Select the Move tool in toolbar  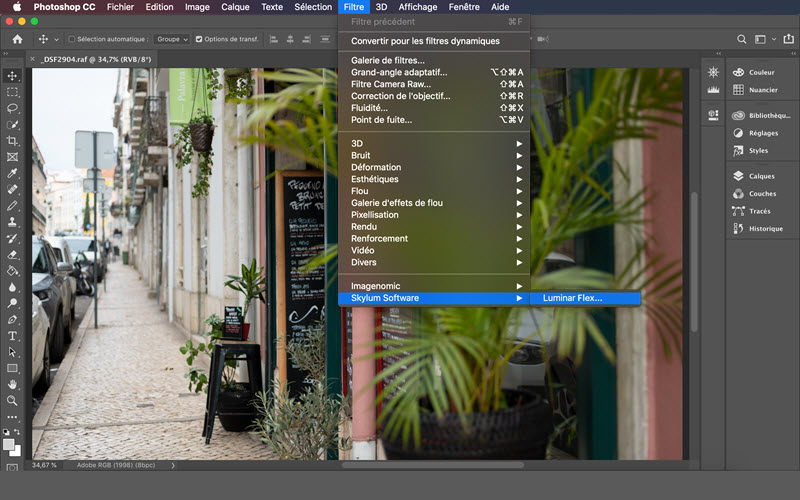(x=12, y=76)
